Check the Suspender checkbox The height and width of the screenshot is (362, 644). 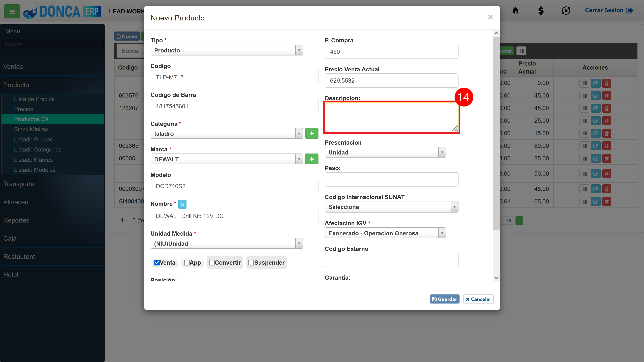point(251,263)
